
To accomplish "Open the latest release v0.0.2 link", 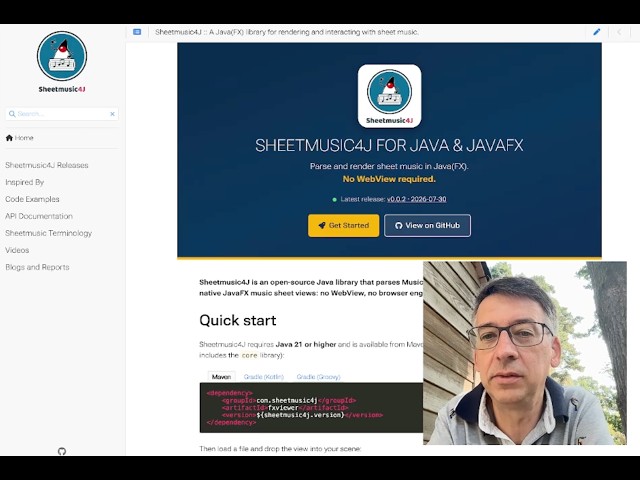I will point(416,199).
